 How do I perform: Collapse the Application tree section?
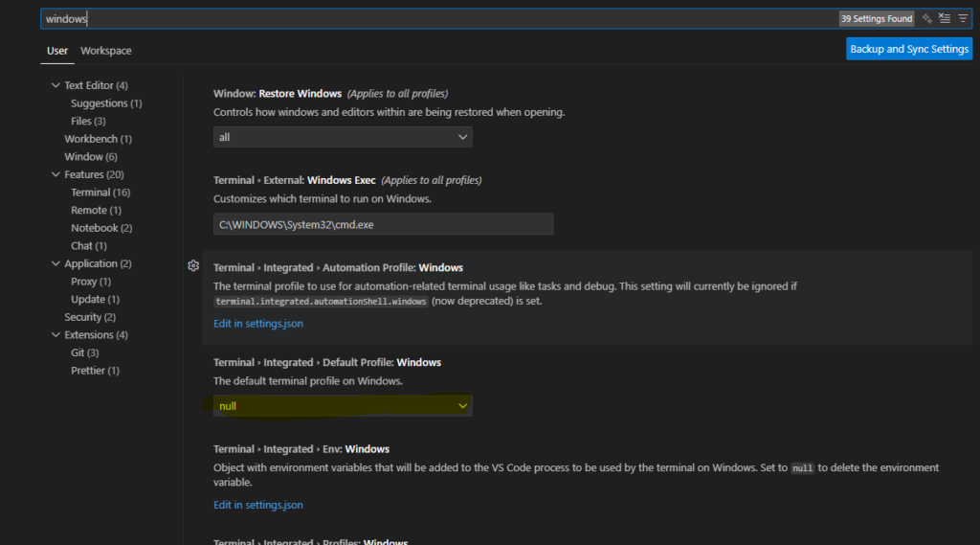(56, 263)
